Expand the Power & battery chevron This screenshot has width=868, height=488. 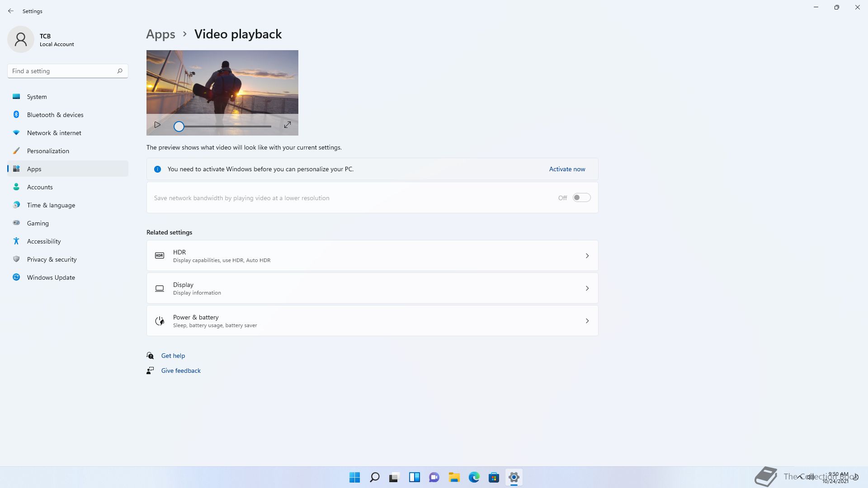click(x=587, y=321)
